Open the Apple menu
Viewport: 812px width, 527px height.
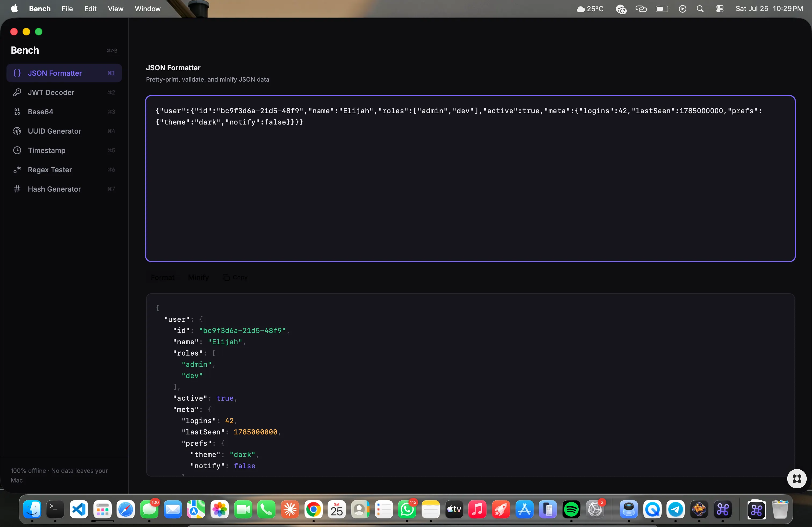(x=14, y=9)
